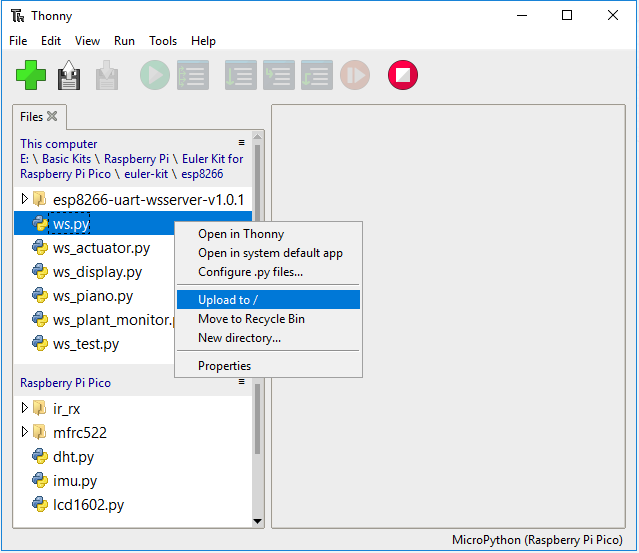Screen dimensions: 639x553
Task: Click the Python icon next to ws_actuator.py
Action: coord(40,247)
